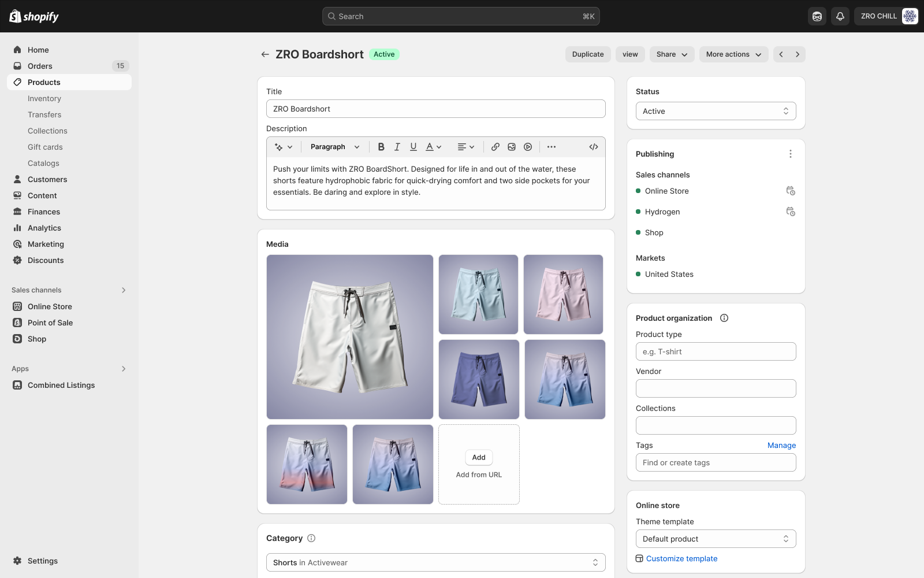Toggle italic formatting
The image size is (924, 578).
[x=397, y=147]
